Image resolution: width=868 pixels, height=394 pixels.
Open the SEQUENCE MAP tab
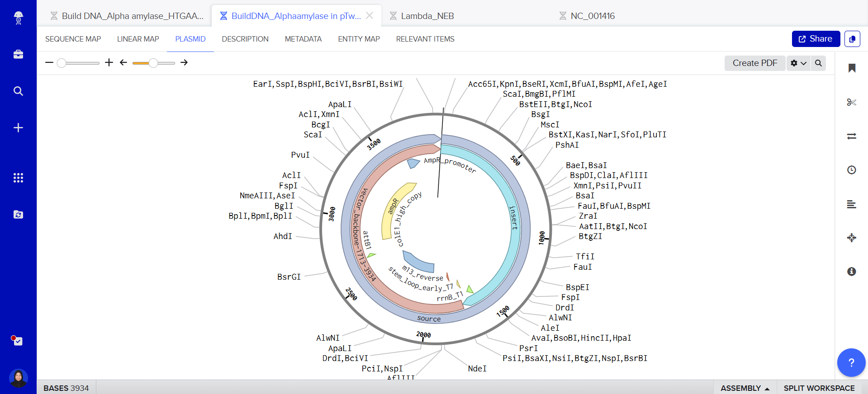73,39
